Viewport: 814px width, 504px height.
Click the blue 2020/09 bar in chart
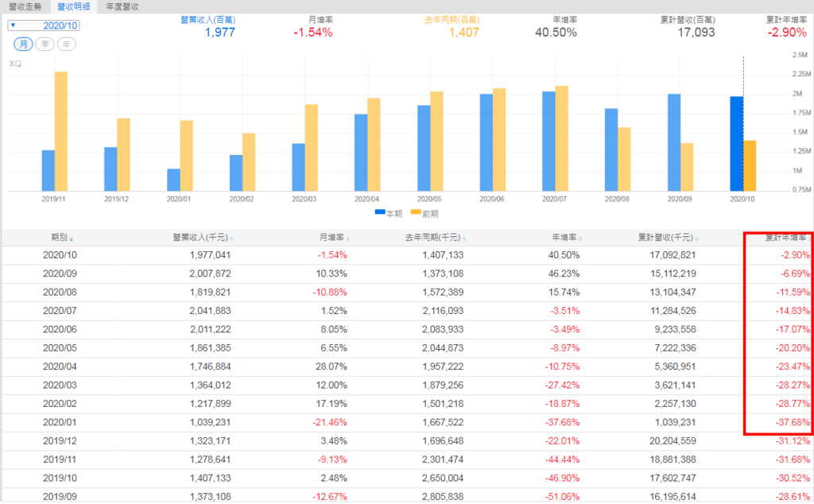click(674, 143)
